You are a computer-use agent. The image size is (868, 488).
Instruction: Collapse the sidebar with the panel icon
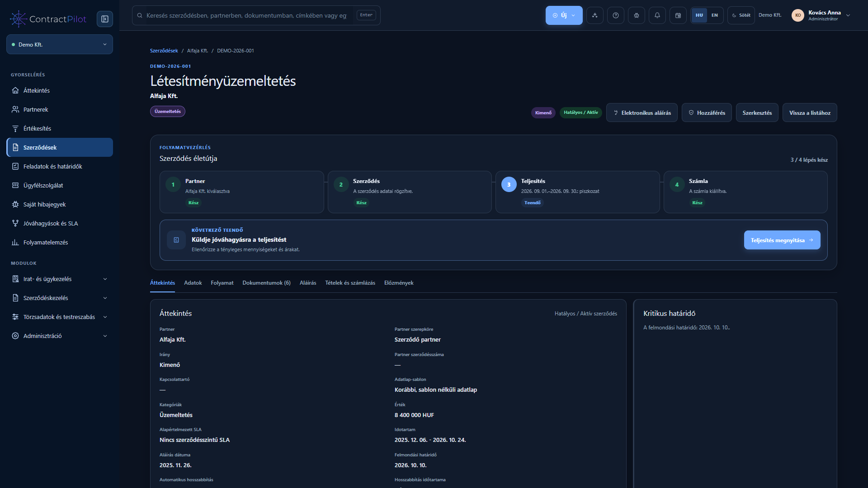[105, 19]
